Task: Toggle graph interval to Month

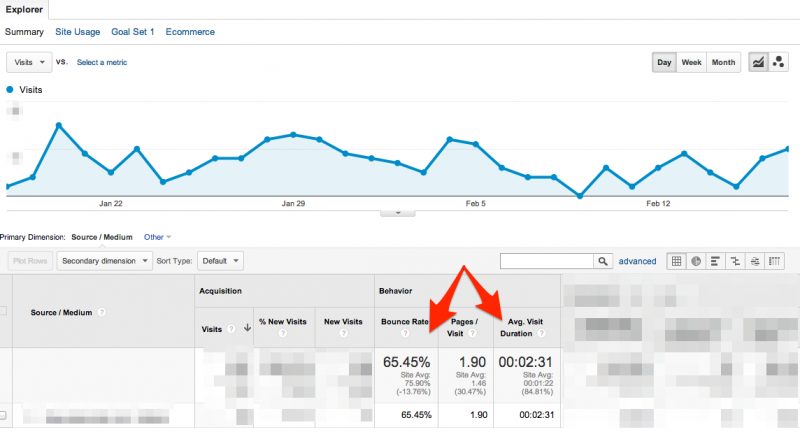Action: 723,62
